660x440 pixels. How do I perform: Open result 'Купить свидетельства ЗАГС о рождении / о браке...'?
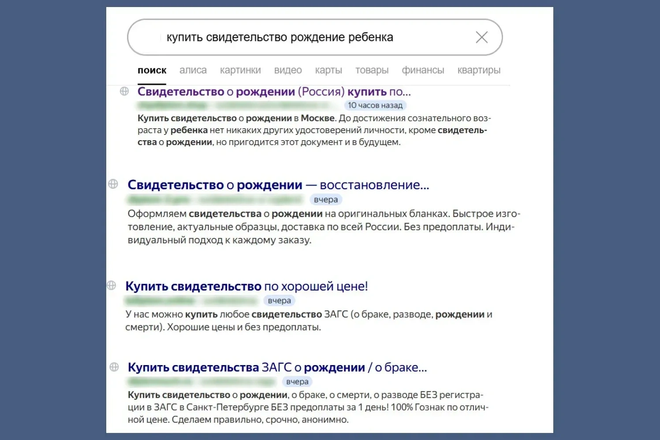pyautogui.click(x=277, y=368)
